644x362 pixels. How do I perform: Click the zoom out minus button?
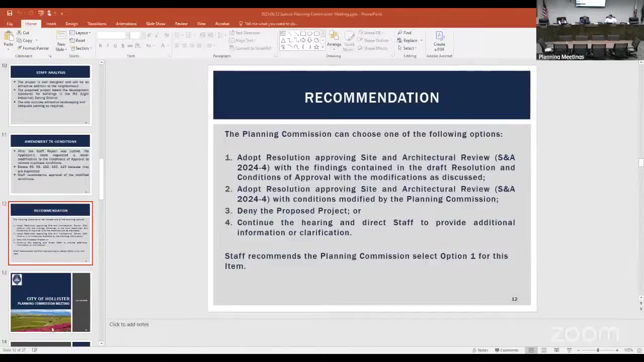(579, 350)
